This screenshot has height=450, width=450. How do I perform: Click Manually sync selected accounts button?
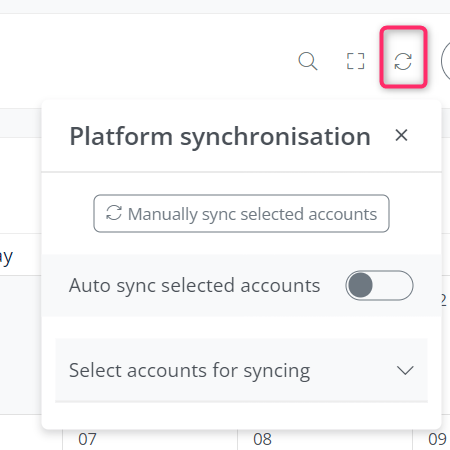tap(241, 213)
